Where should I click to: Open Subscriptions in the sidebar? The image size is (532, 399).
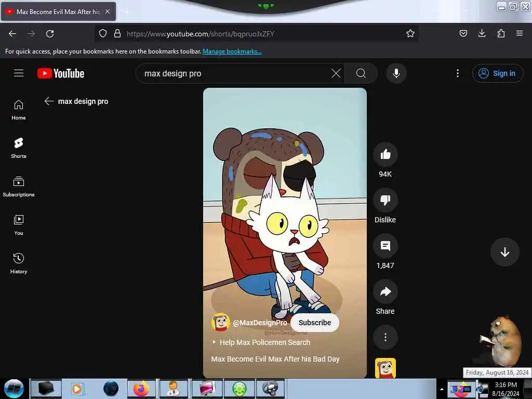pos(19,187)
